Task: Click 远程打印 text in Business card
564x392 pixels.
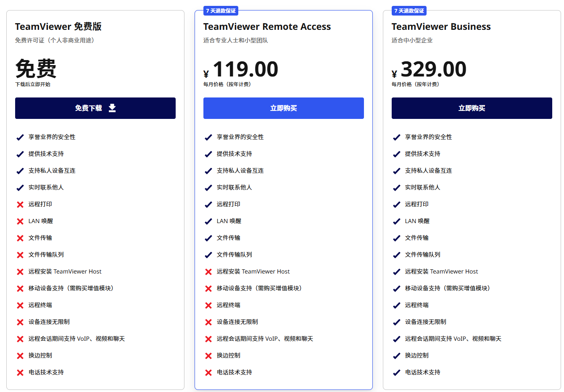Action: pos(417,204)
